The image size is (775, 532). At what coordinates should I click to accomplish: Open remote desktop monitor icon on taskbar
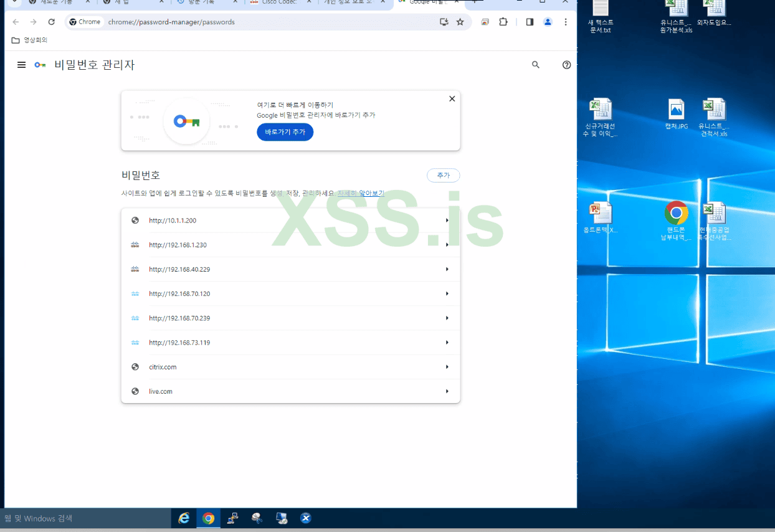[282, 518]
